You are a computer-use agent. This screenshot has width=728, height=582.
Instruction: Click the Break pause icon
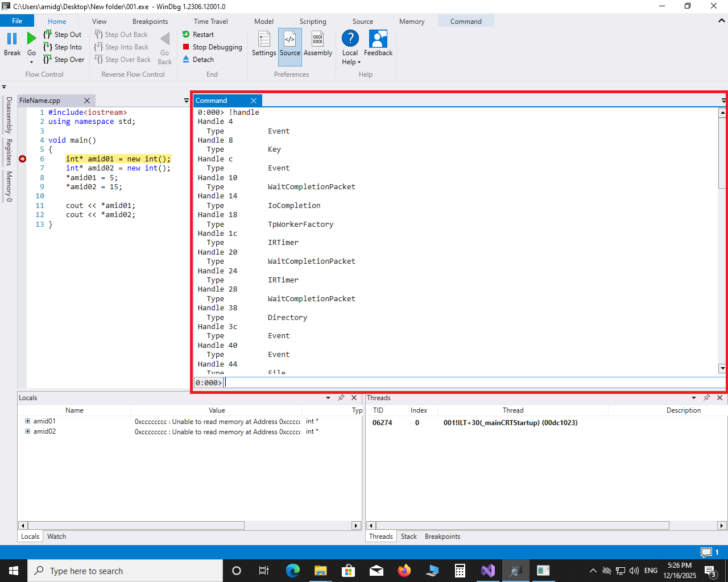coord(12,39)
